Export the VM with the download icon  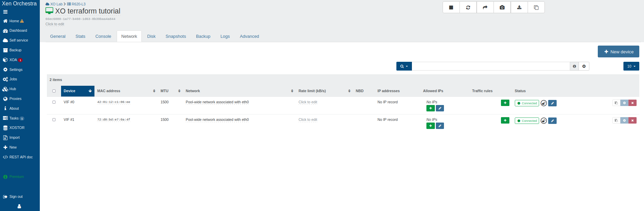[x=519, y=7]
